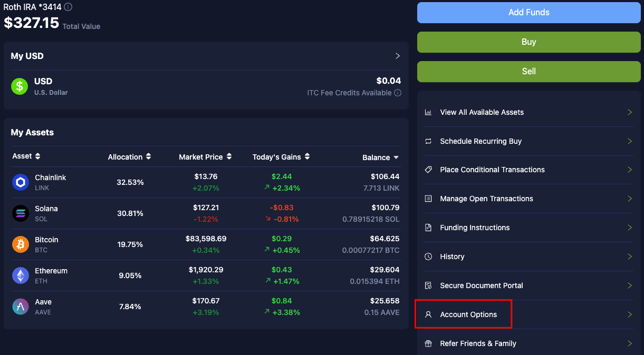Open the History label

pyautogui.click(x=453, y=257)
